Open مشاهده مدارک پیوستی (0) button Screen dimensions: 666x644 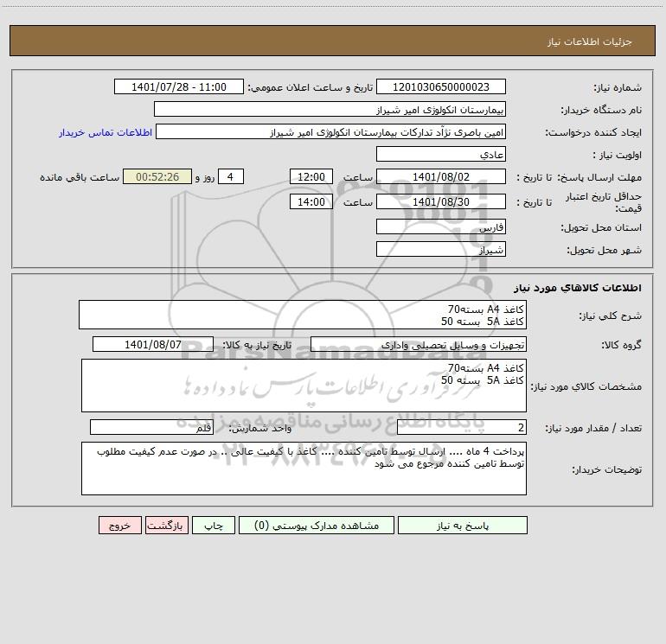click(316, 525)
